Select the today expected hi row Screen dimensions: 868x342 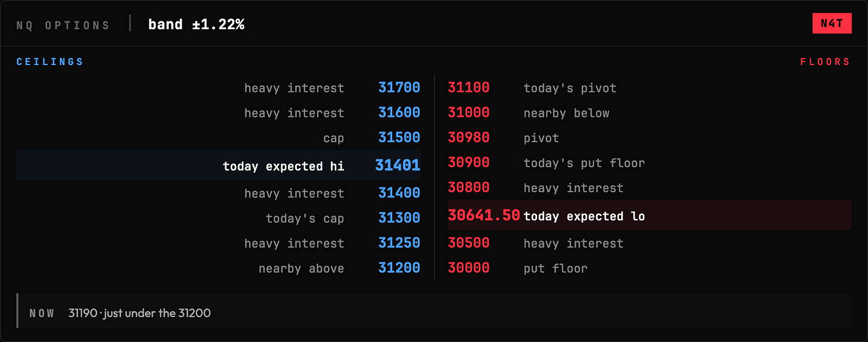click(219, 165)
